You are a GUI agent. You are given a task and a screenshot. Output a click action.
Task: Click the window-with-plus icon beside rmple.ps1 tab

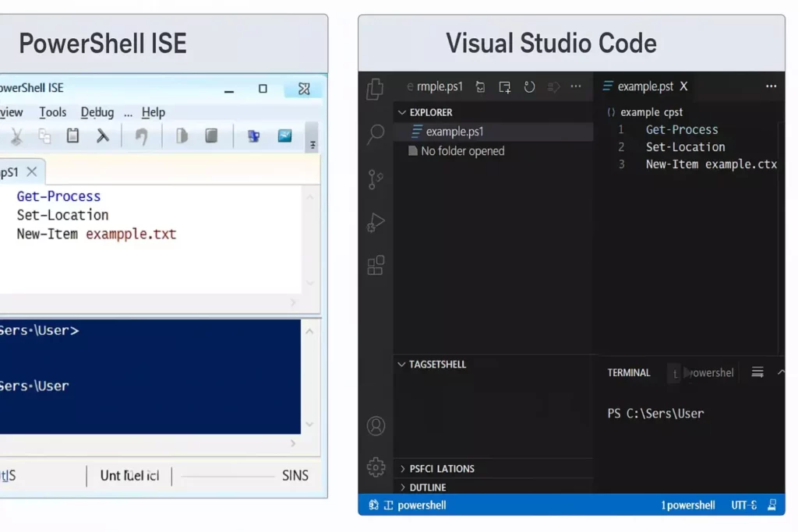pos(505,87)
